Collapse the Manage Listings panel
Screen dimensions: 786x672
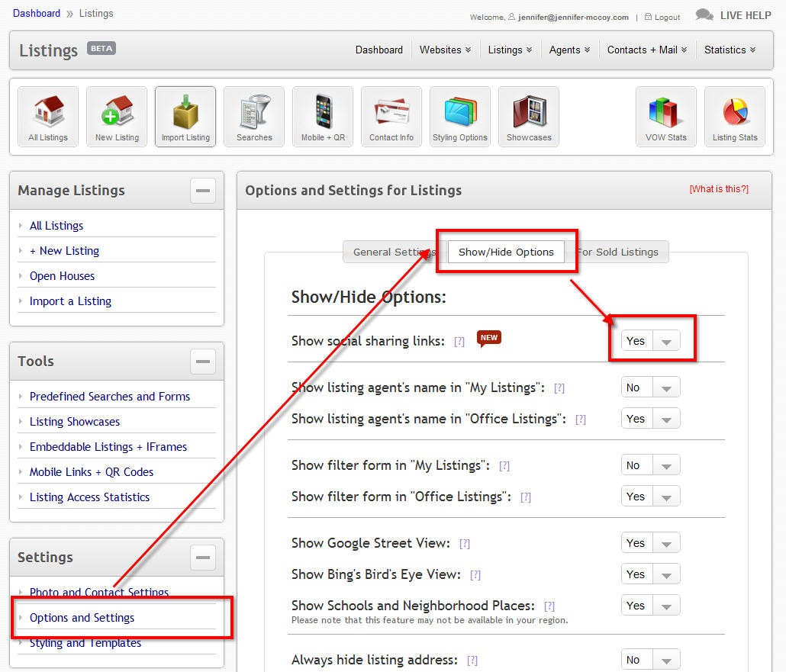[x=203, y=191]
